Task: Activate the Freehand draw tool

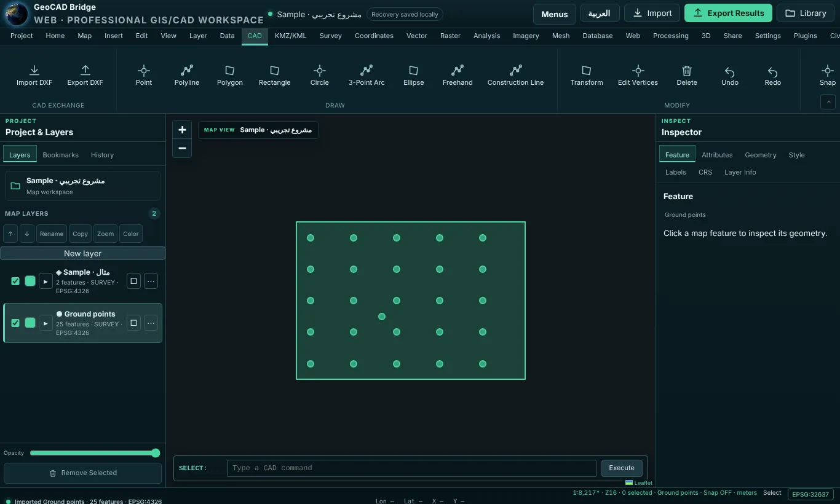Action: coord(458,76)
